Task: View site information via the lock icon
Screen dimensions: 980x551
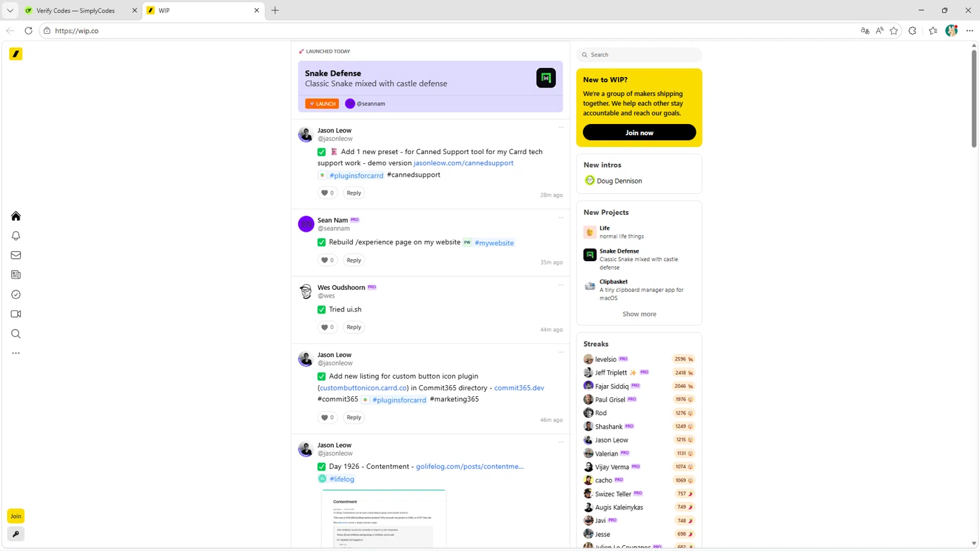Action: pos(46,31)
